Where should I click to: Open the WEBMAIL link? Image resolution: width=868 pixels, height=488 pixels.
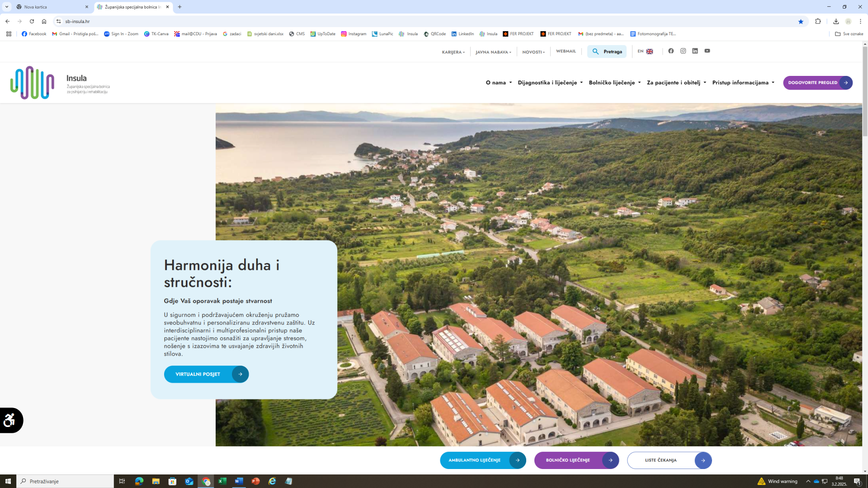pos(566,52)
